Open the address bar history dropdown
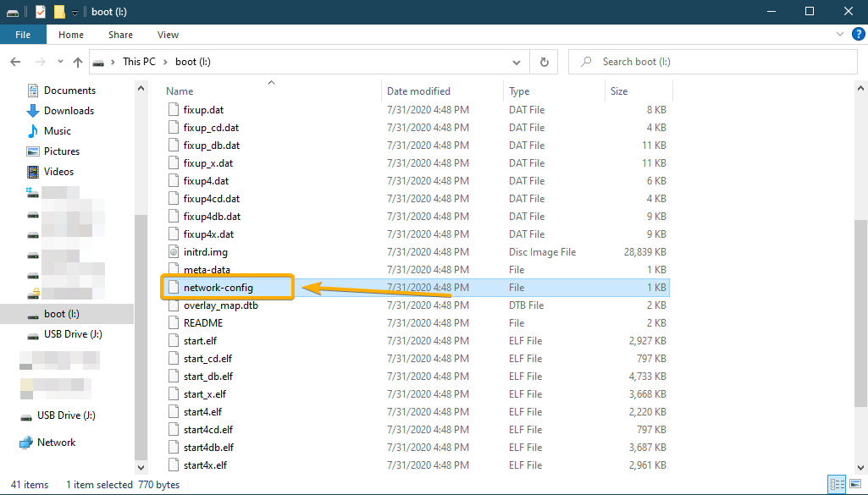This screenshot has height=495, width=868. coord(517,62)
